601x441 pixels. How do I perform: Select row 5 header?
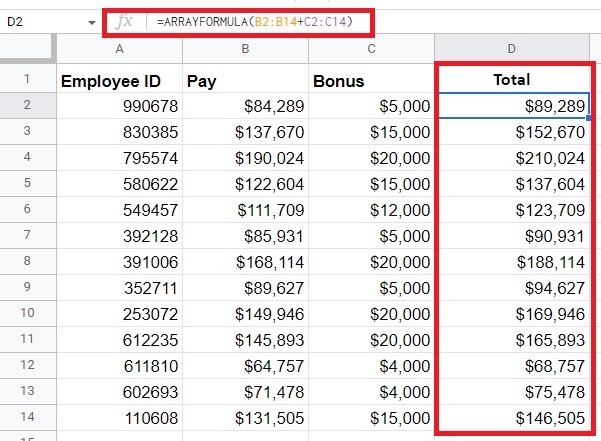click(x=27, y=183)
